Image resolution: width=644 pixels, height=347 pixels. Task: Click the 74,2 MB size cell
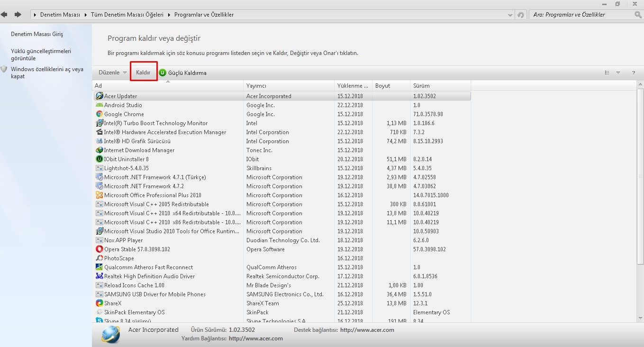[397, 141]
